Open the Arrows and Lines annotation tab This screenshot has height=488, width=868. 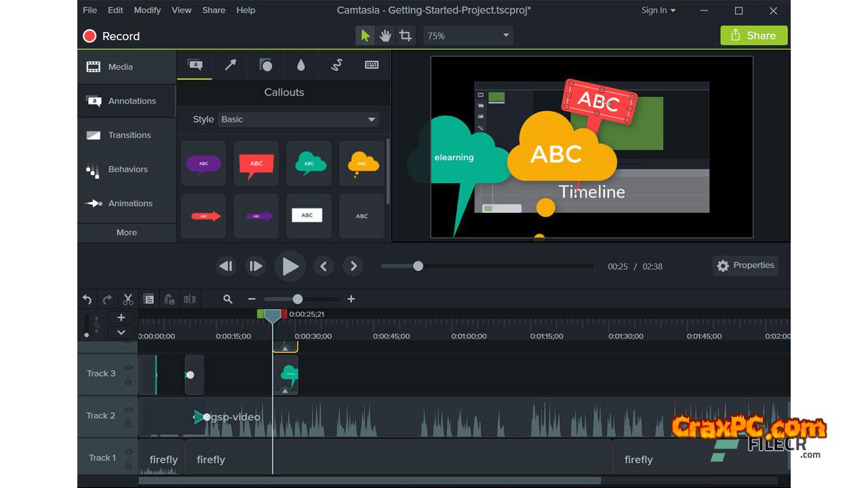(x=231, y=65)
